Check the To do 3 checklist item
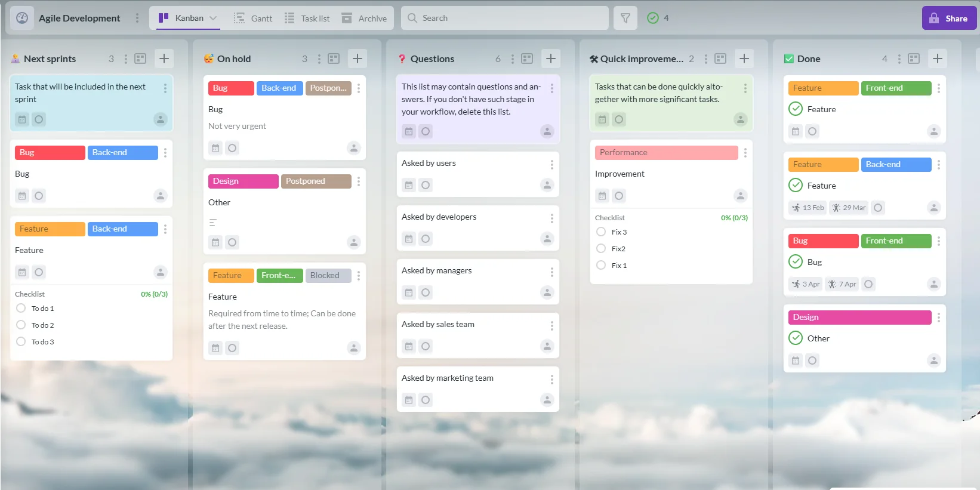This screenshot has height=490, width=980. click(x=21, y=341)
